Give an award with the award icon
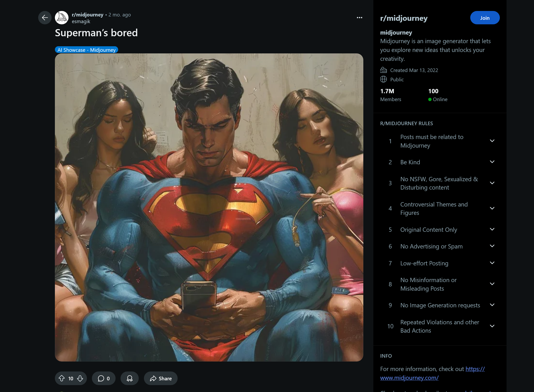The width and height of the screenshot is (534, 392). [129, 378]
